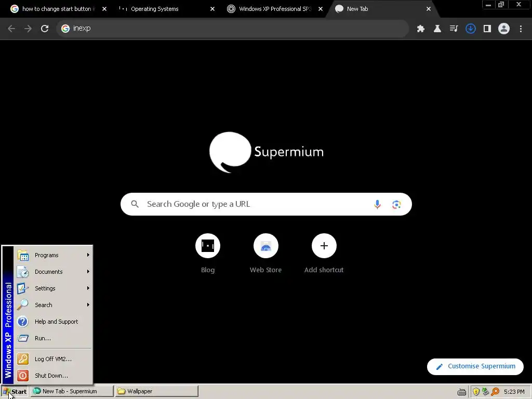This screenshot has width=532, height=399.
Task: Click the Forward navigation arrow
Action: point(28,29)
